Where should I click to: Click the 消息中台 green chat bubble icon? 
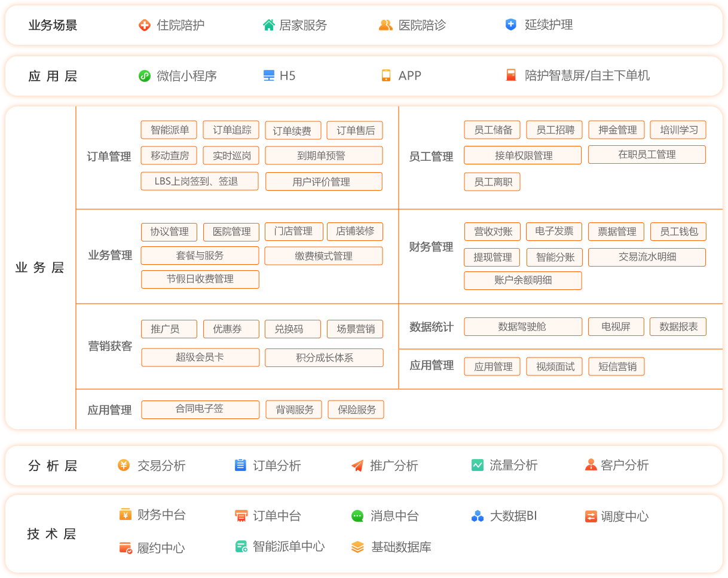point(357,516)
